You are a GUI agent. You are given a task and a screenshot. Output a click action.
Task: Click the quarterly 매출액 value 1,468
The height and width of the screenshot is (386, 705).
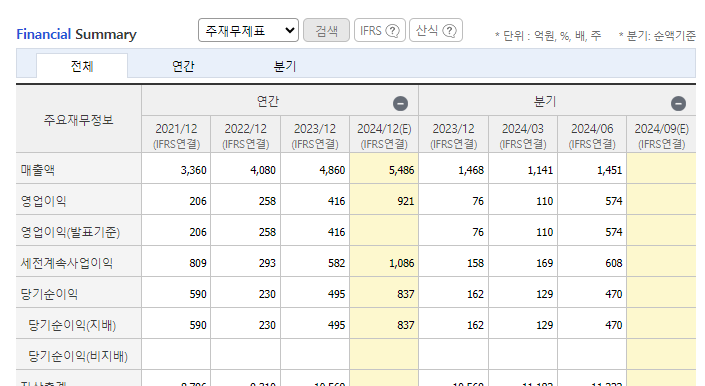click(471, 170)
